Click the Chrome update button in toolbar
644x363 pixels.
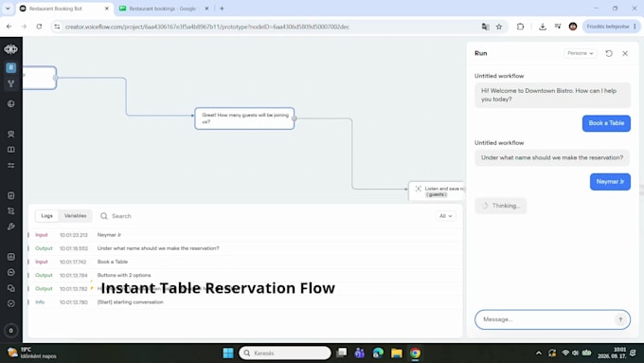click(x=611, y=27)
